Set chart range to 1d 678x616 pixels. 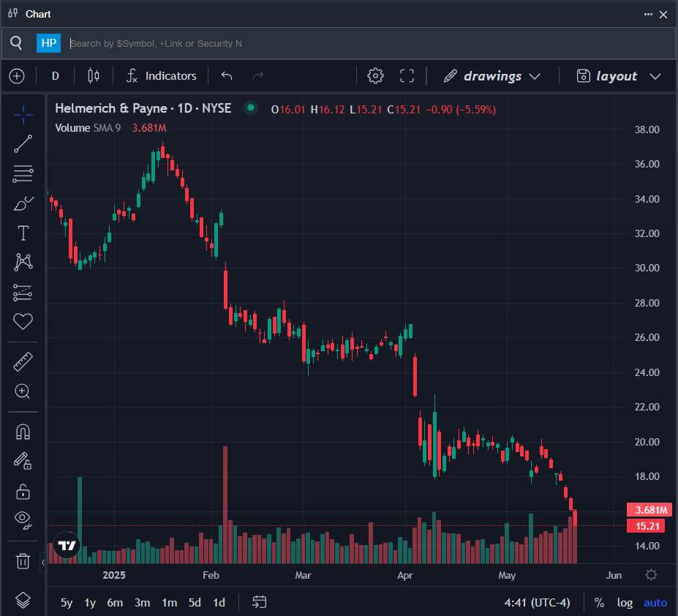[x=219, y=603]
